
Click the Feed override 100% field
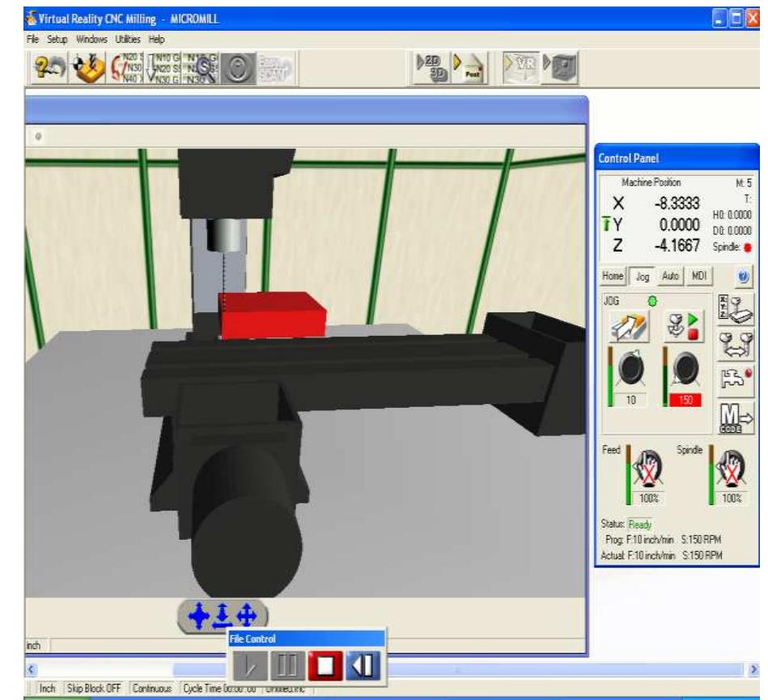point(649,498)
